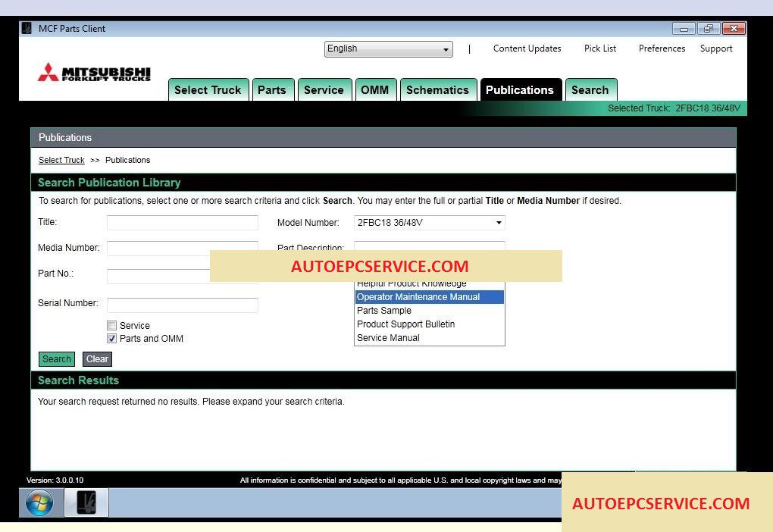Viewport: 773px width, 532px height.
Task: Click into the Title input field
Action: coord(183,223)
